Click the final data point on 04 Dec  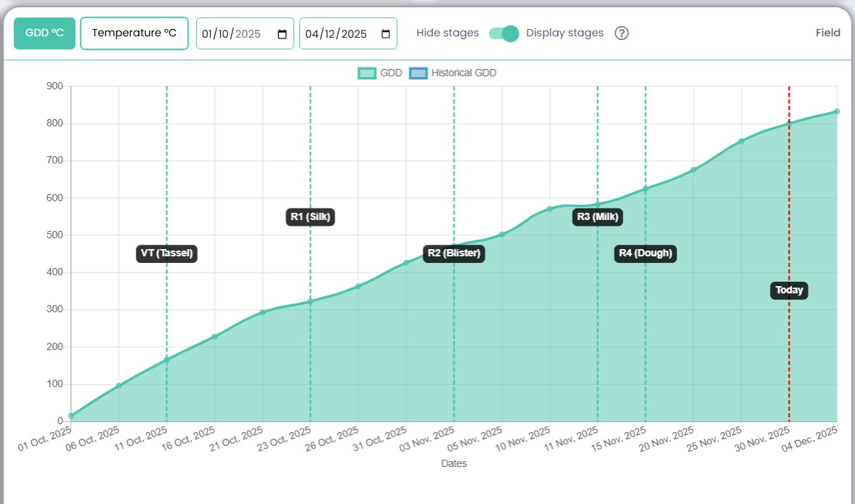tap(837, 111)
